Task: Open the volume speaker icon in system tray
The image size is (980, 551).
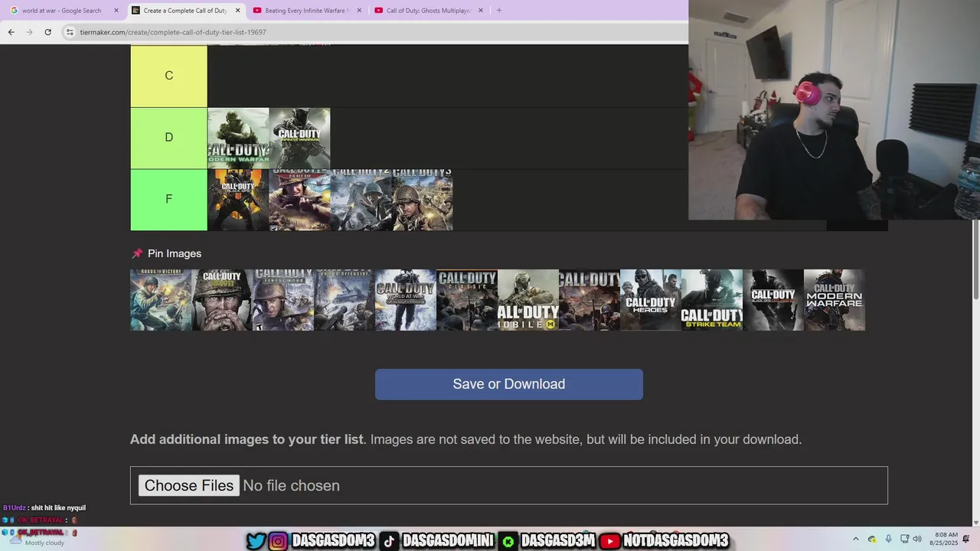Action: 917,539
